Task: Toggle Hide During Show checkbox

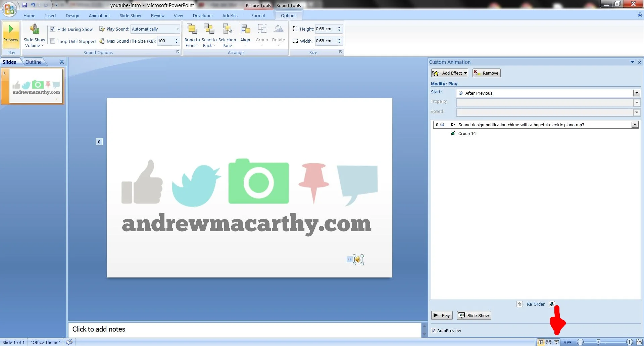Action: click(52, 29)
